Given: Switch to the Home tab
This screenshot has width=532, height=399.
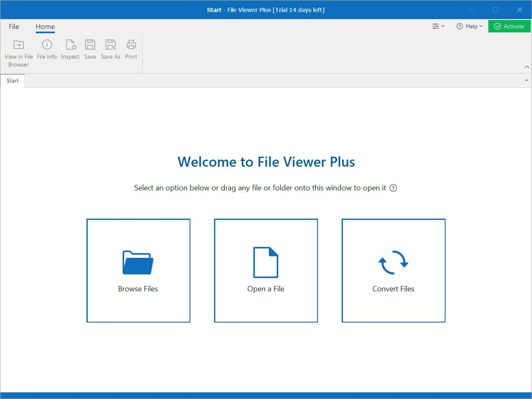Looking at the screenshot, I should click(45, 26).
